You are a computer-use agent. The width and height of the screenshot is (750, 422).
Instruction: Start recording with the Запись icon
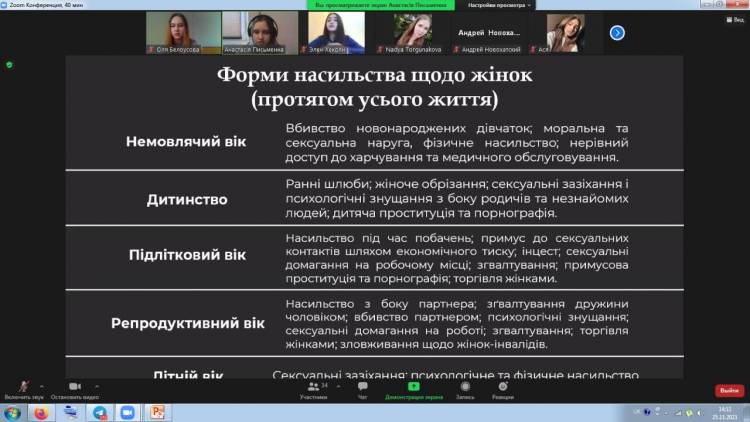(x=465, y=387)
